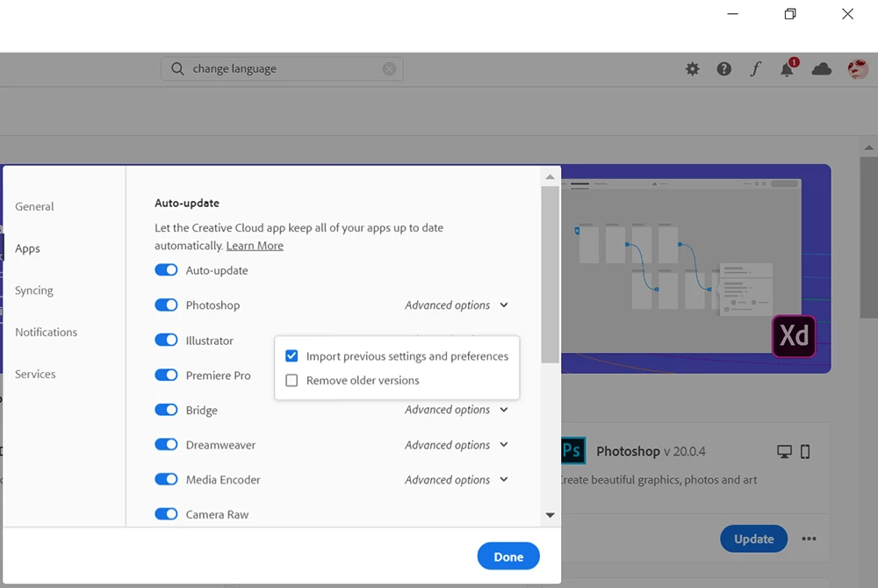Viewport: 878px width, 588px height.
Task: Click the Photoshop Ps app icon
Action: click(573, 450)
